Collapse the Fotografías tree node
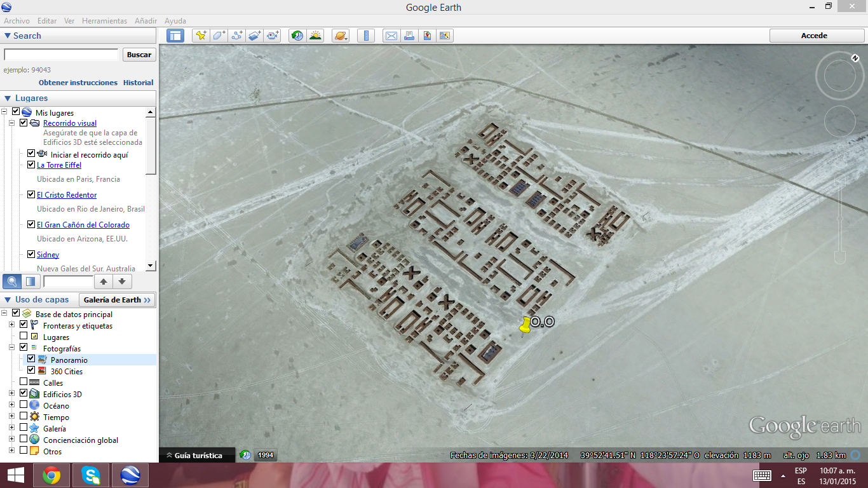 coord(12,348)
